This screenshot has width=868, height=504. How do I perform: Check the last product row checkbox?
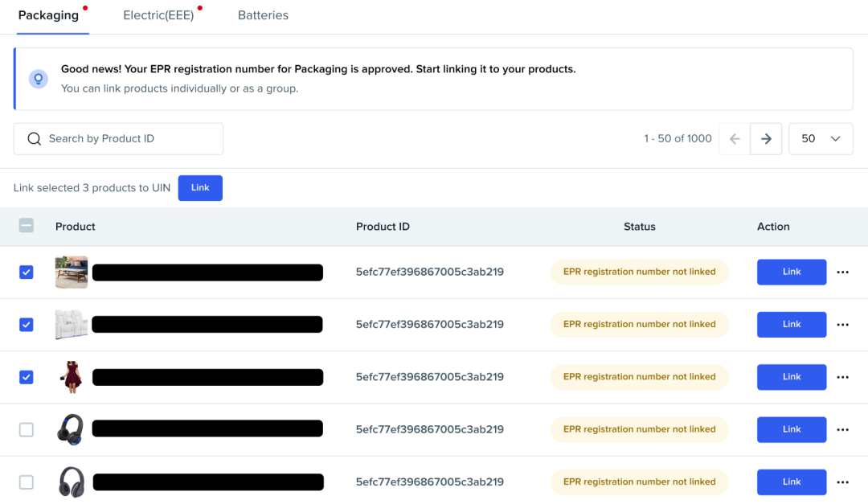(x=27, y=482)
